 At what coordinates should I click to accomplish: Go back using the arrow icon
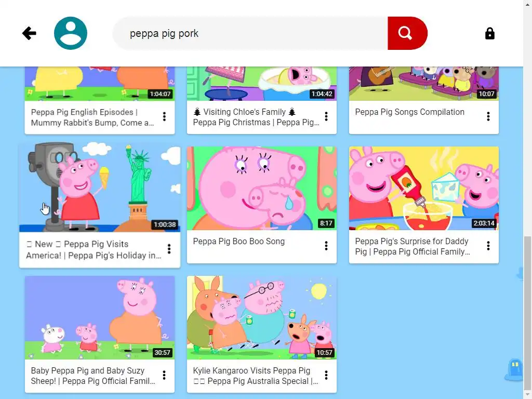pos(29,33)
